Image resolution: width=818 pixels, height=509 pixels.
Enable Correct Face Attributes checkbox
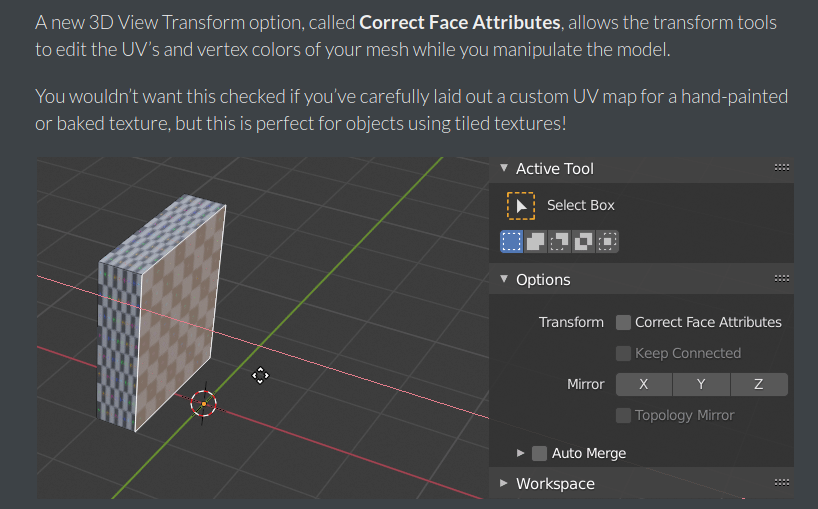click(623, 322)
